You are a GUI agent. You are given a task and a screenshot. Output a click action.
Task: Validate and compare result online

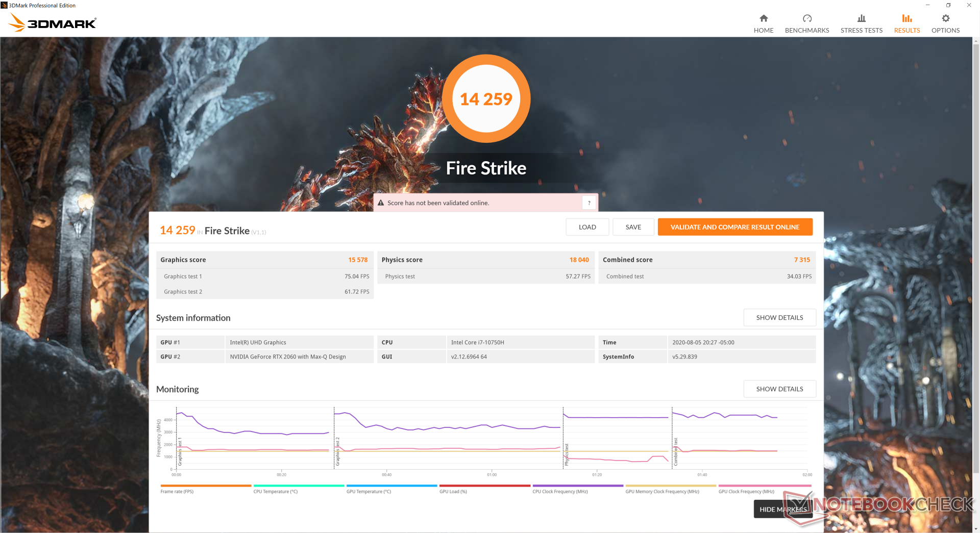click(x=735, y=227)
